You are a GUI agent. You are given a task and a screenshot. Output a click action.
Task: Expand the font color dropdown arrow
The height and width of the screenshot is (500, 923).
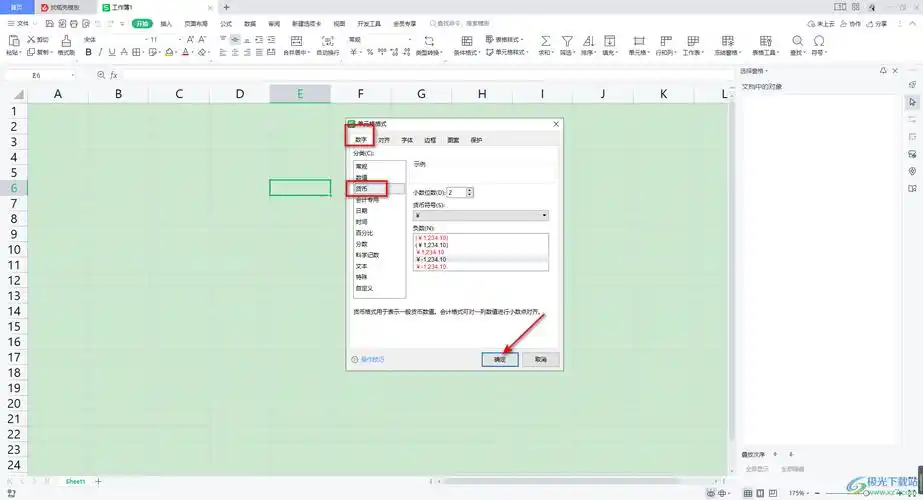tap(192, 53)
